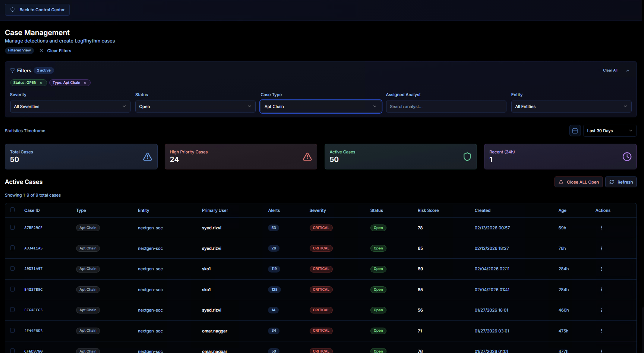The width and height of the screenshot is (644, 353).
Task: Select checkbox for case A93411A5
Action: pyautogui.click(x=12, y=248)
